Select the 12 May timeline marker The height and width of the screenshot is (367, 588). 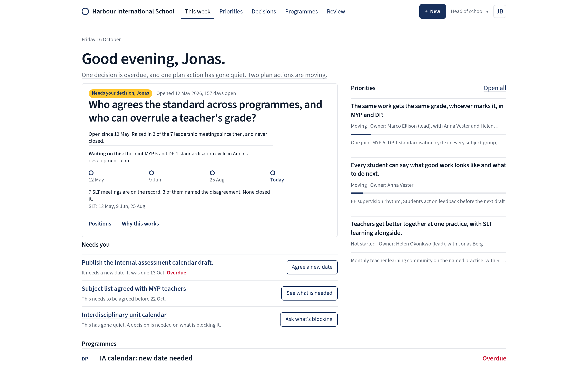click(91, 173)
